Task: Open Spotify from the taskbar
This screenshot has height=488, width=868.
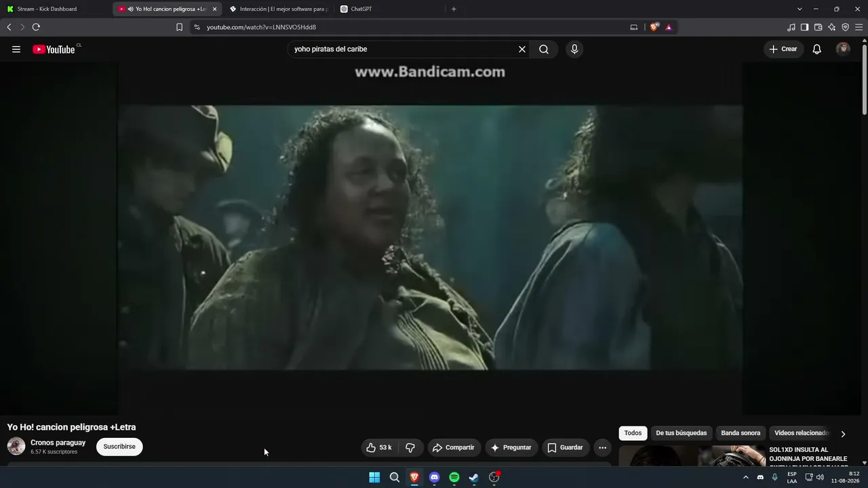Action: [x=454, y=477]
